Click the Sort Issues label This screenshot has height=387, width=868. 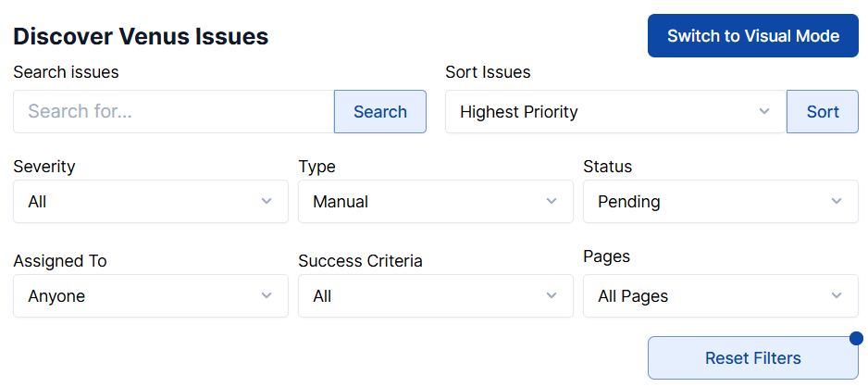click(x=488, y=72)
